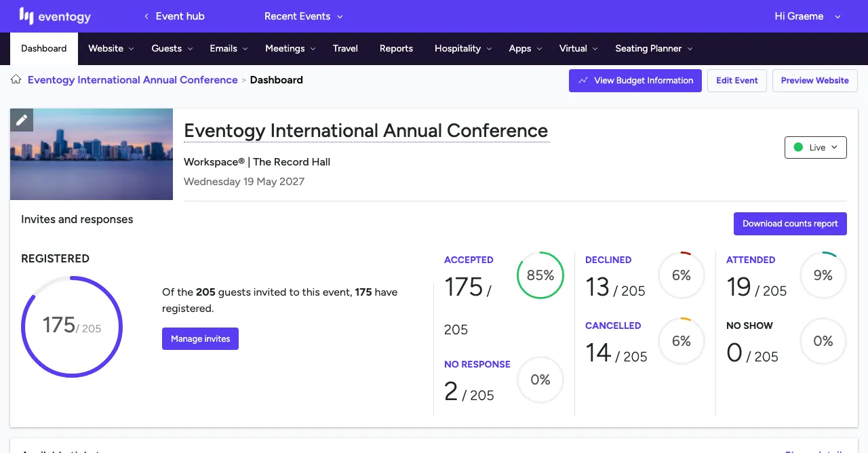This screenshot has height=453, width=868.
Task: Open the Apps dropdown menu
Action: coord(526,49)
